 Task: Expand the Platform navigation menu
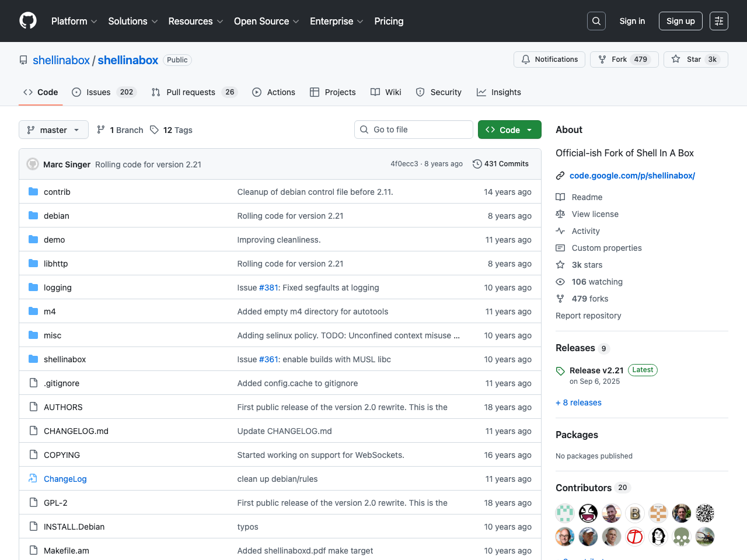click(74, 21)
